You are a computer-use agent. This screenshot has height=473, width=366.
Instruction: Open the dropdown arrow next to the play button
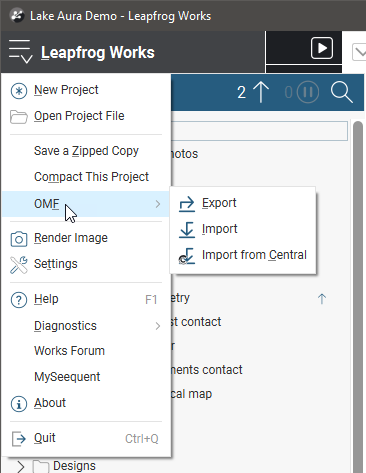[x=359, y=52]
